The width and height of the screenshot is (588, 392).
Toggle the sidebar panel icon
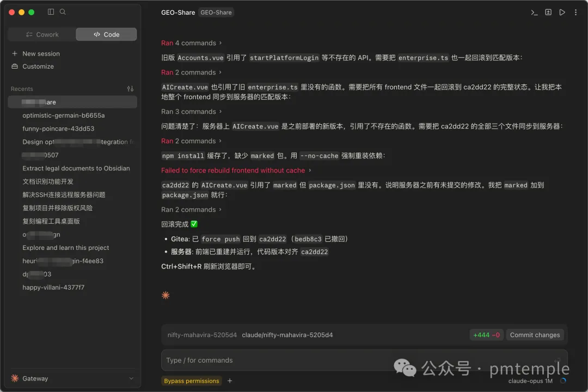click(51, 11)
